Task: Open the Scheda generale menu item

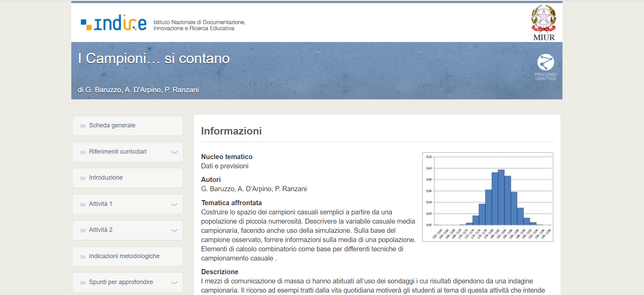Action: (x=112, y=125)
